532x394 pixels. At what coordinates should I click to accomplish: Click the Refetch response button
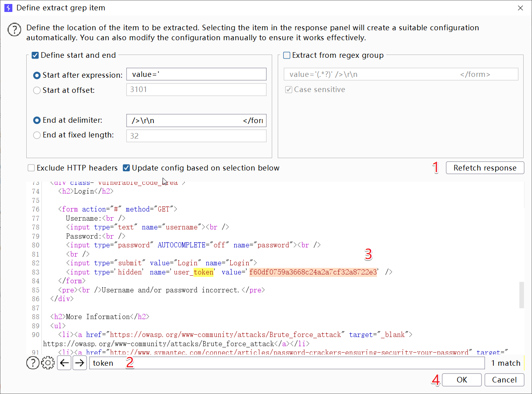(485, 168)
